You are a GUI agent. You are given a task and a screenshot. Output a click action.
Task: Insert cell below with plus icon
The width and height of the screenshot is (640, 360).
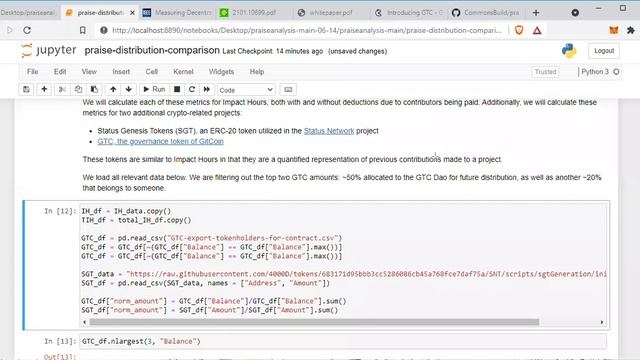(44, 89)
